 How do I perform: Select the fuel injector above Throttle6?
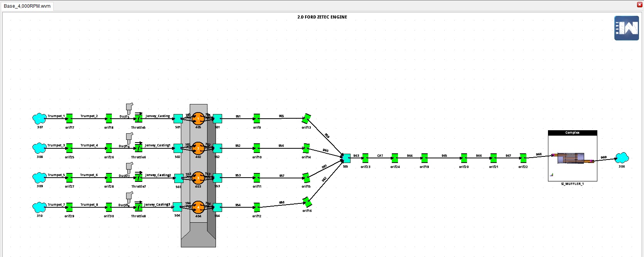(x=129, y=138)
